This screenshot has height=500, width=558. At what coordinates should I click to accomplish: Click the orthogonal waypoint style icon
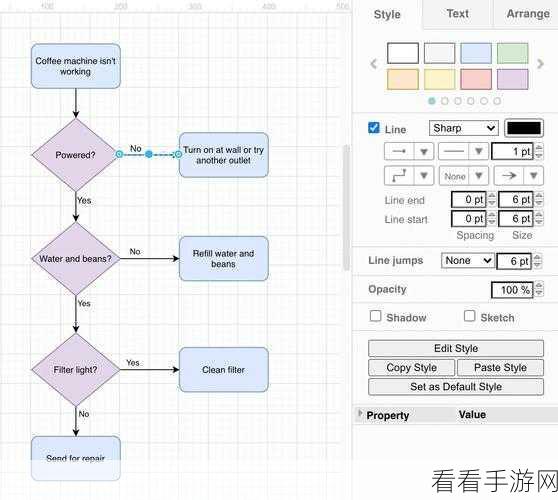coord(399,175)
